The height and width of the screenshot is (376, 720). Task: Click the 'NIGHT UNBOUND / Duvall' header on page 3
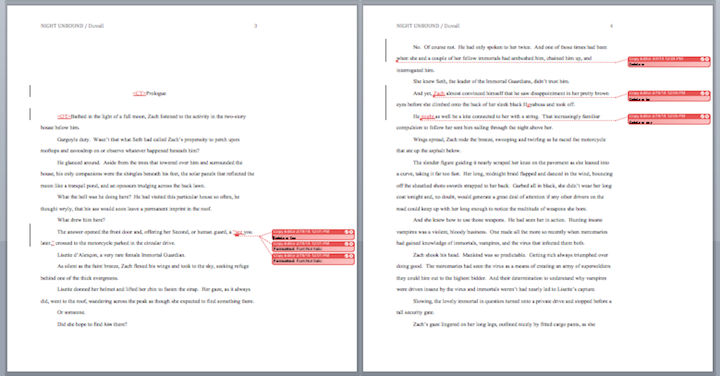(x=72, y=26)
